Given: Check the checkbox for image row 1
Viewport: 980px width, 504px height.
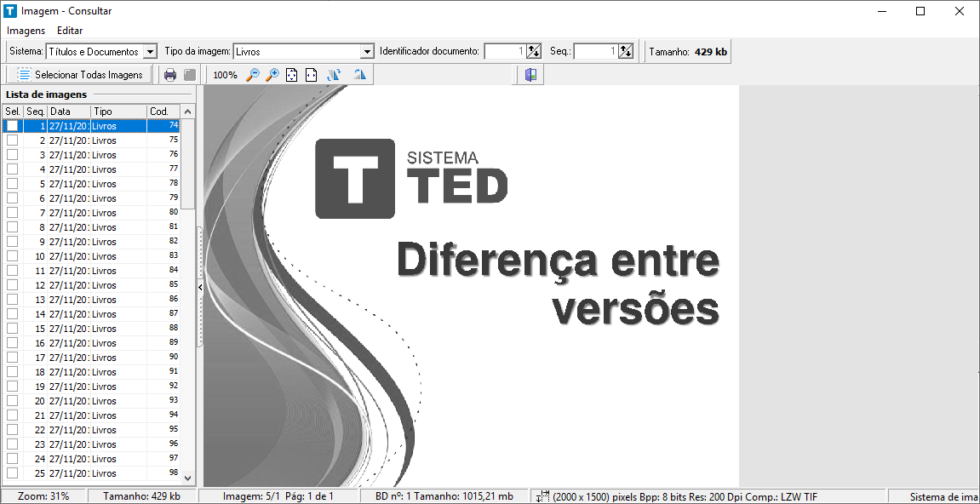Looking at the screenshot, I should [x=13, y=126].
